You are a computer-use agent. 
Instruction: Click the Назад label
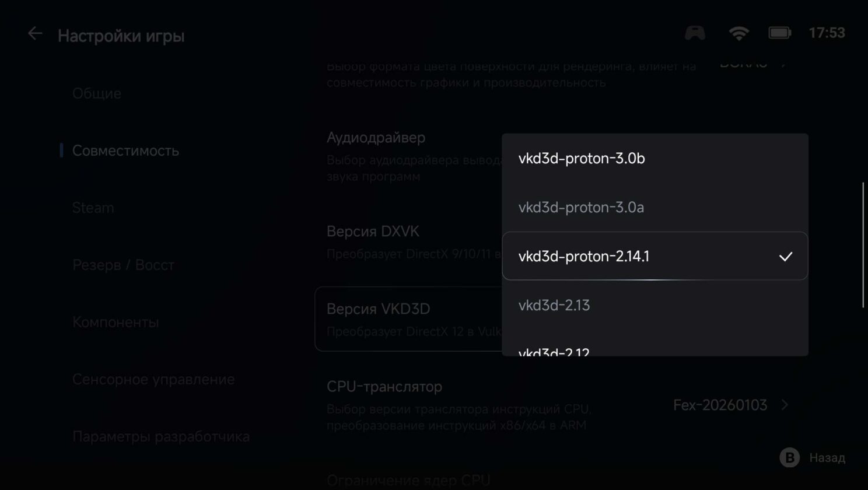tap(827, 458)
